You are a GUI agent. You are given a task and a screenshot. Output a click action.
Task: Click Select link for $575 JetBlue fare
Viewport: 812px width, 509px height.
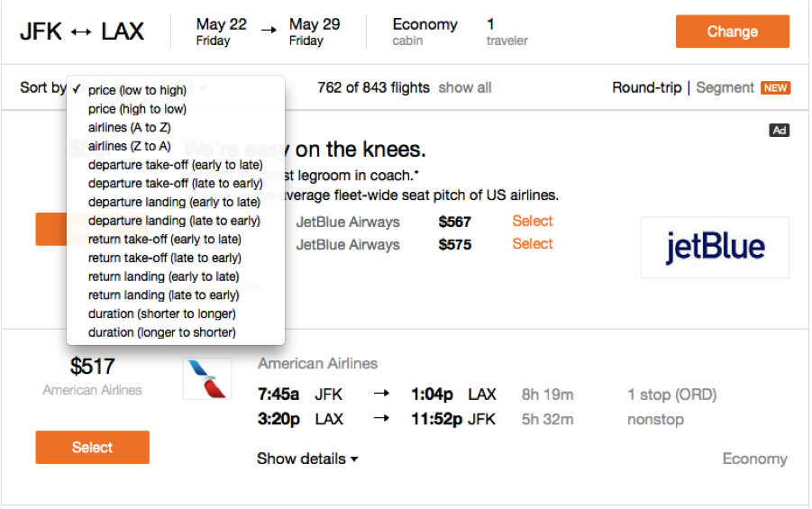[532, 244]
